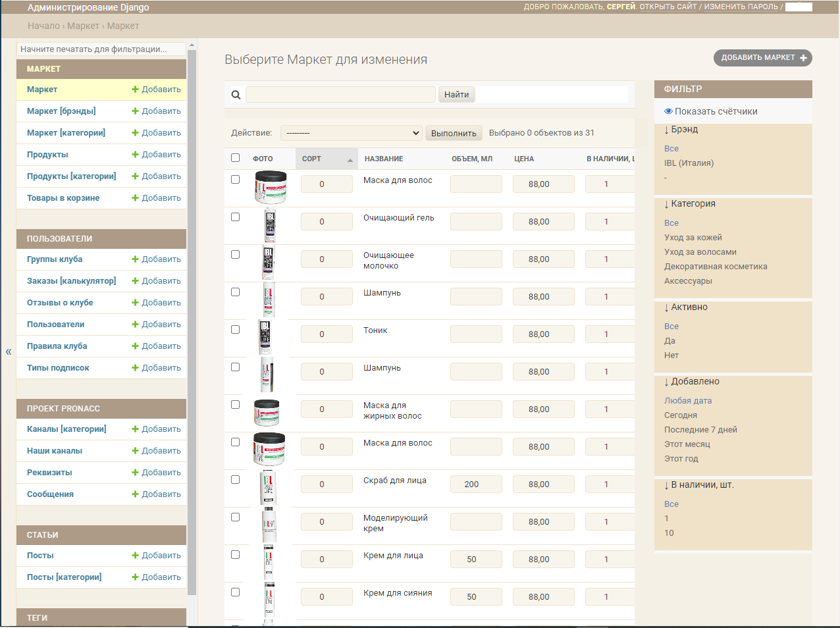
Task: Collapse the Активно filter section
Action: pos(685,307)
